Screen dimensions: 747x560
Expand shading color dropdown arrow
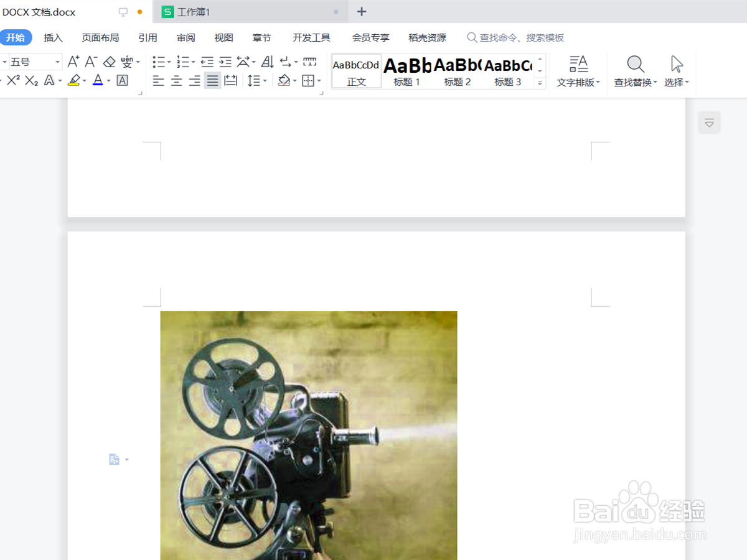coord(295,81)
